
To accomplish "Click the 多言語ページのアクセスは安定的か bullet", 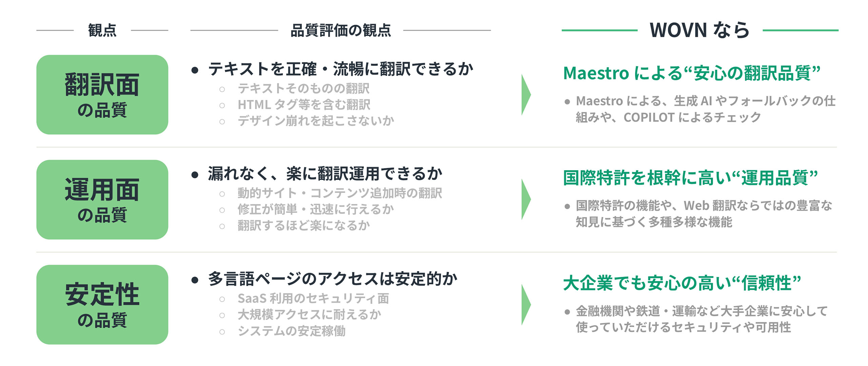I will pos(332,279).
